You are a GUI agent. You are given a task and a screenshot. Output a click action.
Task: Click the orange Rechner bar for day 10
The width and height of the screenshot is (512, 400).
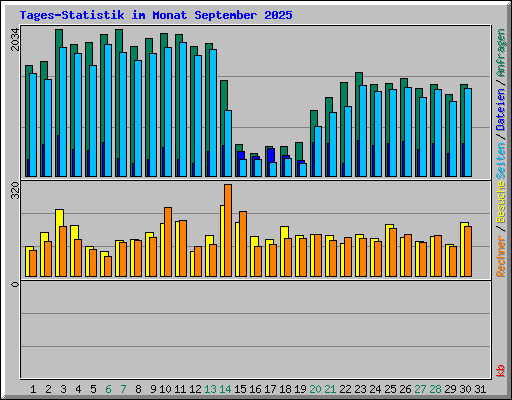[168, 242]
